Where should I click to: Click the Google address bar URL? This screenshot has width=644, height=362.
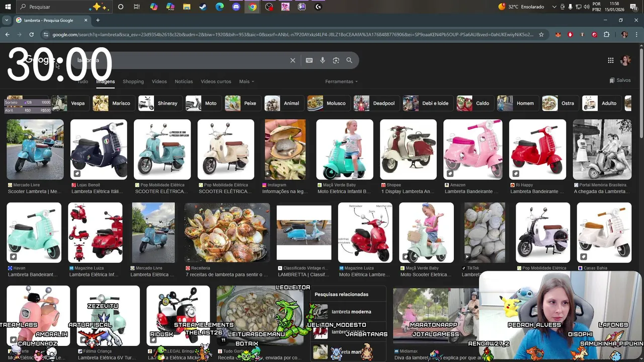coord(292,35)
